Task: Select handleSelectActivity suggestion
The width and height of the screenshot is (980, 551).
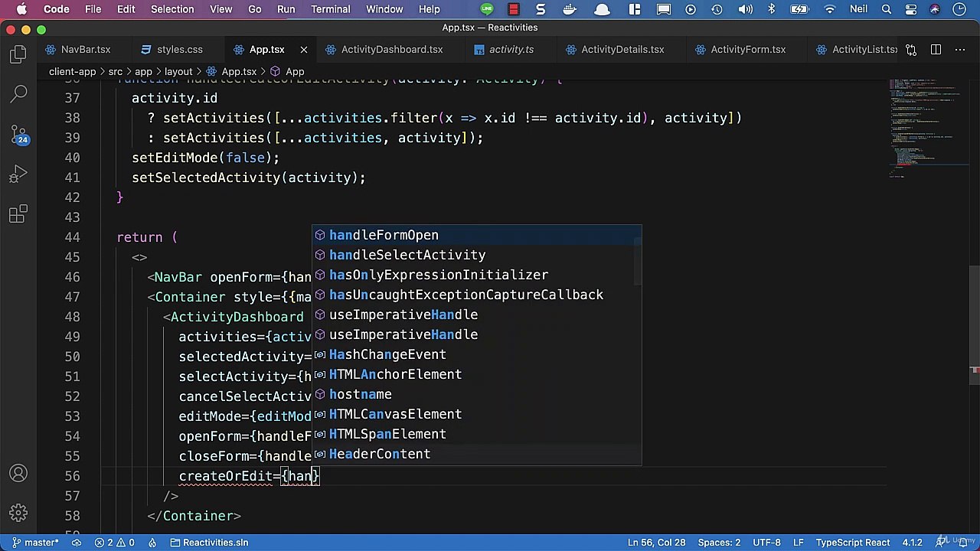Action: tap(476, 255)
